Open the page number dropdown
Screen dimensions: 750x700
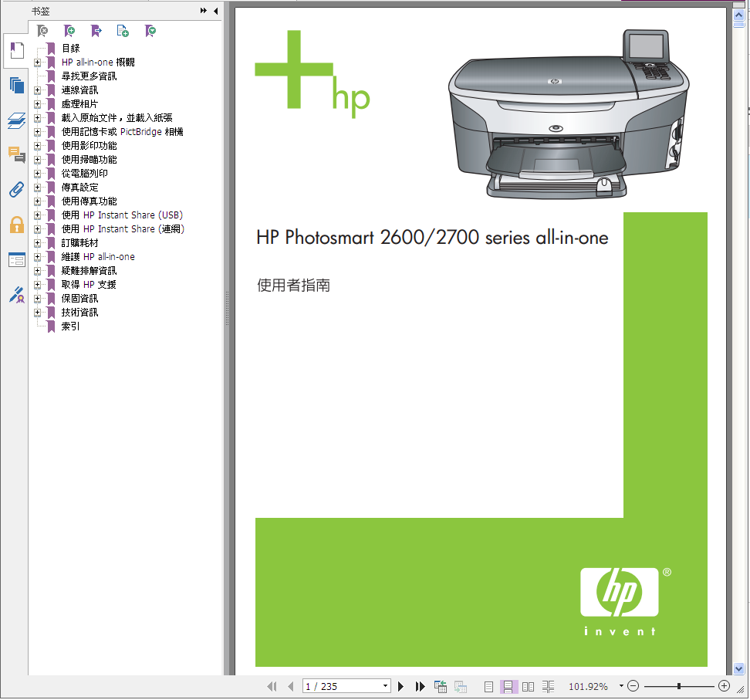point(385,686)
